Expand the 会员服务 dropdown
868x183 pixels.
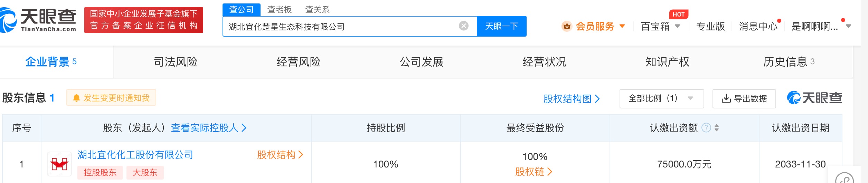coord(622,26)
